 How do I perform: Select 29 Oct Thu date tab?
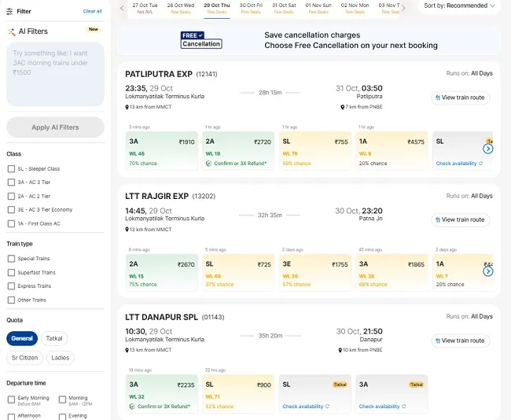[217, 9]
